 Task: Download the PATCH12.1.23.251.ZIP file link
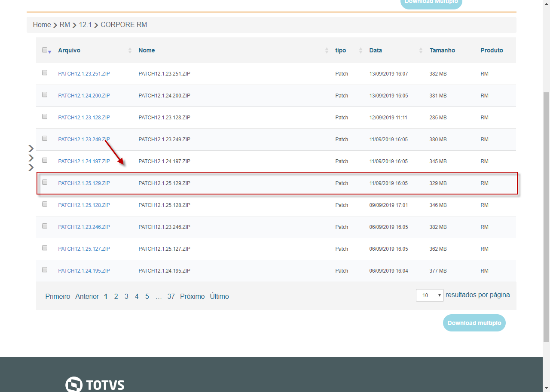[84, 74]
